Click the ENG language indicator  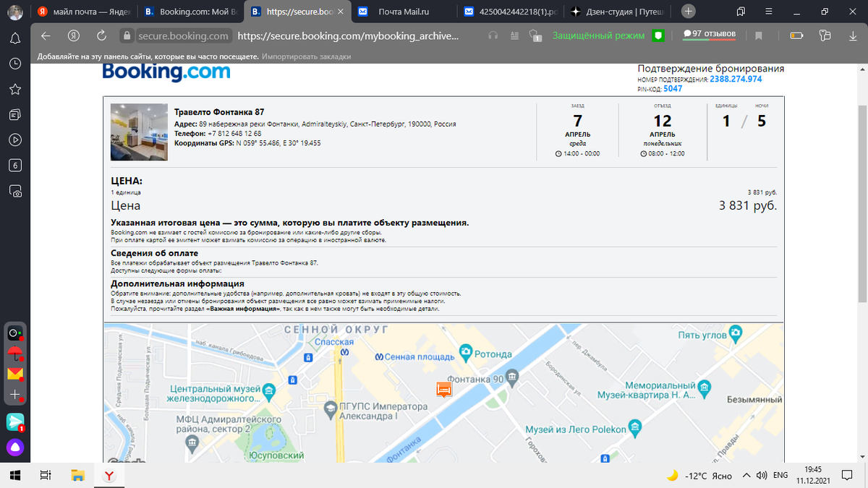click(780, 476)
